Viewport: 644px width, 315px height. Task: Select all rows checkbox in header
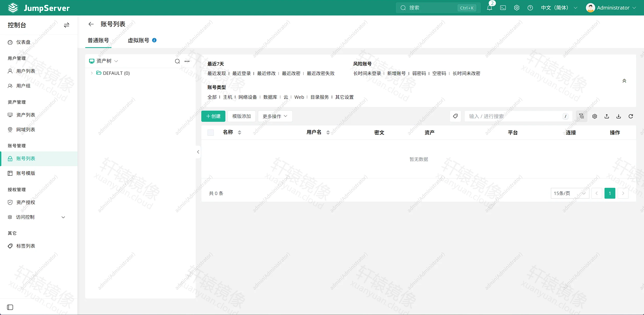point(211,133)
